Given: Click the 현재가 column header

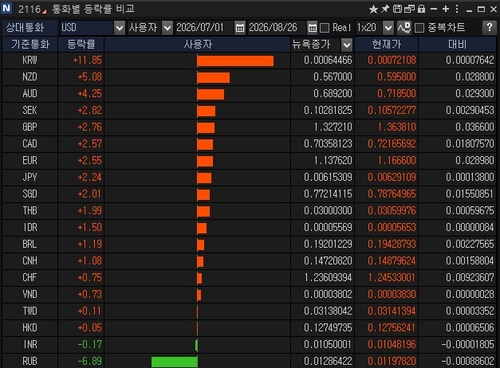Looking at the screenshot, I should pyautogui.click(x=386, y=44).
